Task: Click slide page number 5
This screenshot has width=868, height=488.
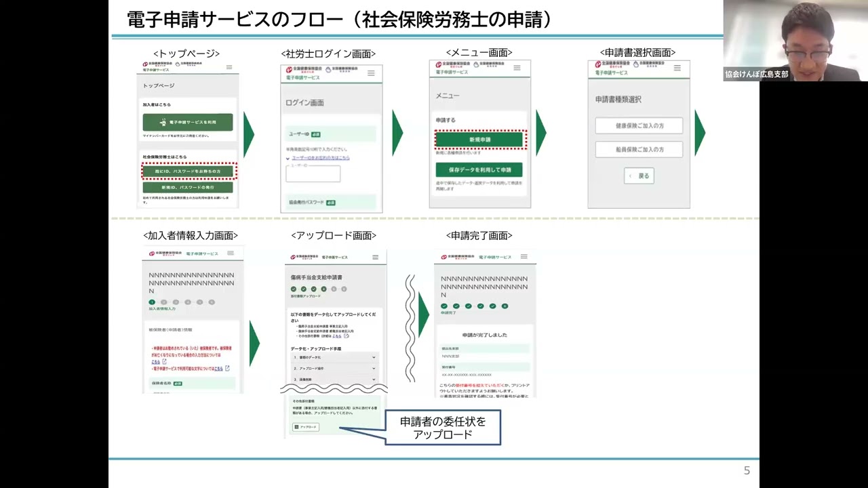Action: pyautogui.click(x=747, y=471)
